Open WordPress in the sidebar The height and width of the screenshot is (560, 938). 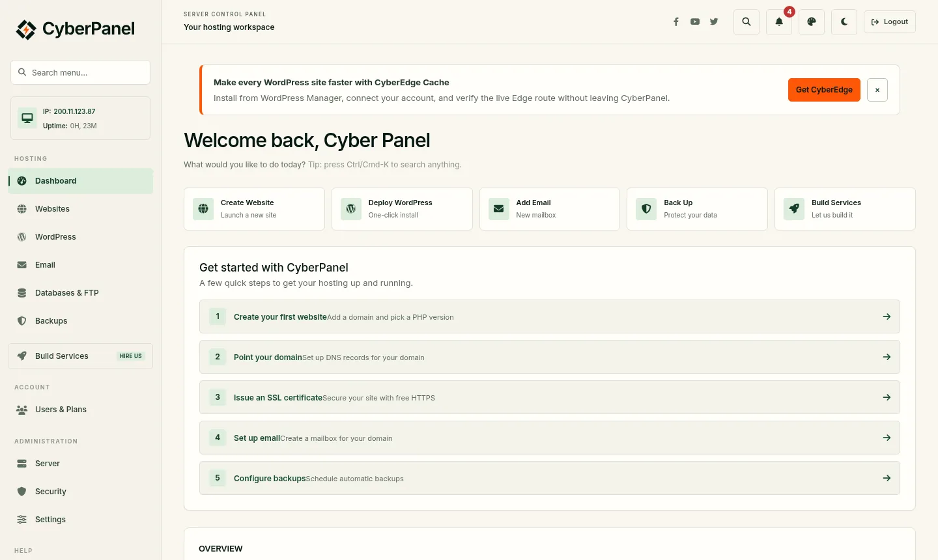81,237
